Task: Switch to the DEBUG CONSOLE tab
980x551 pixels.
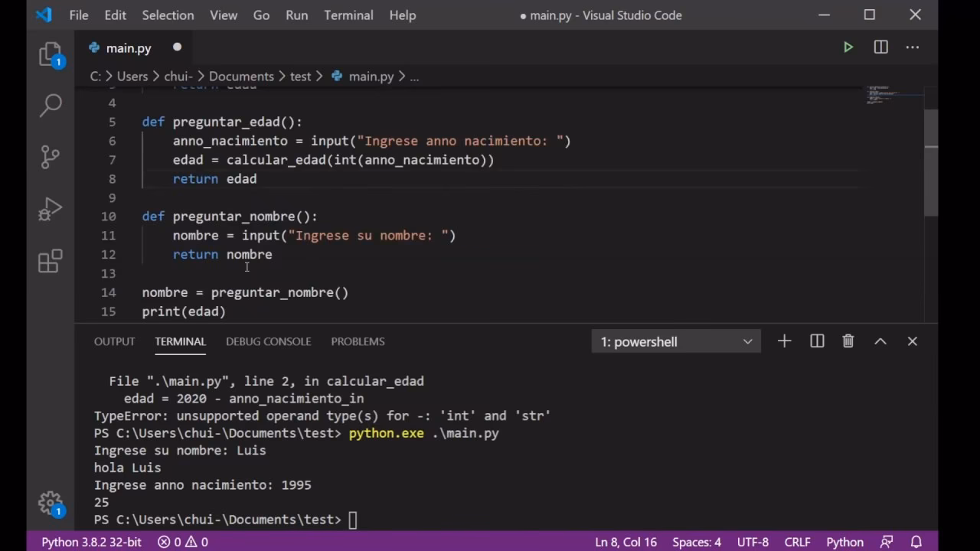Action: tap(268, 341)
